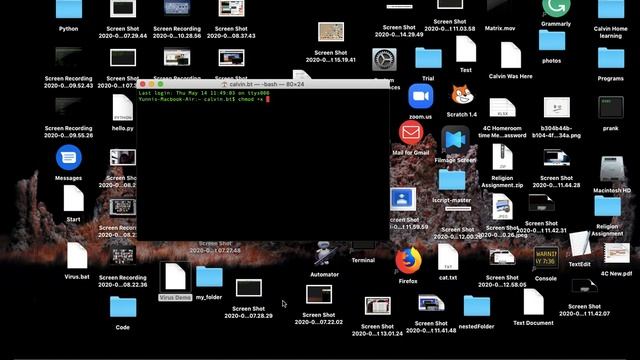Viewport: 640px width, 360px height.
Task: Open the iscript-master folder
Action: (x=452, y=180)
